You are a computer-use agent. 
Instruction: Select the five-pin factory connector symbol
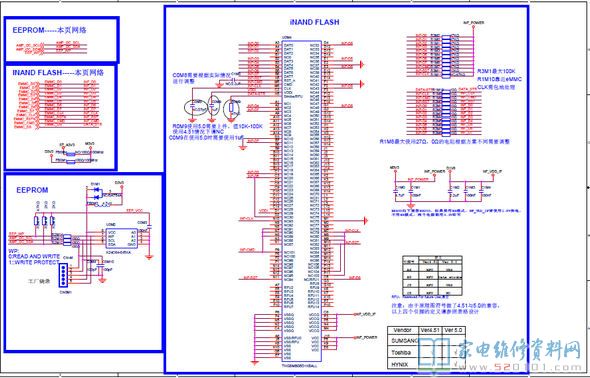64,275
